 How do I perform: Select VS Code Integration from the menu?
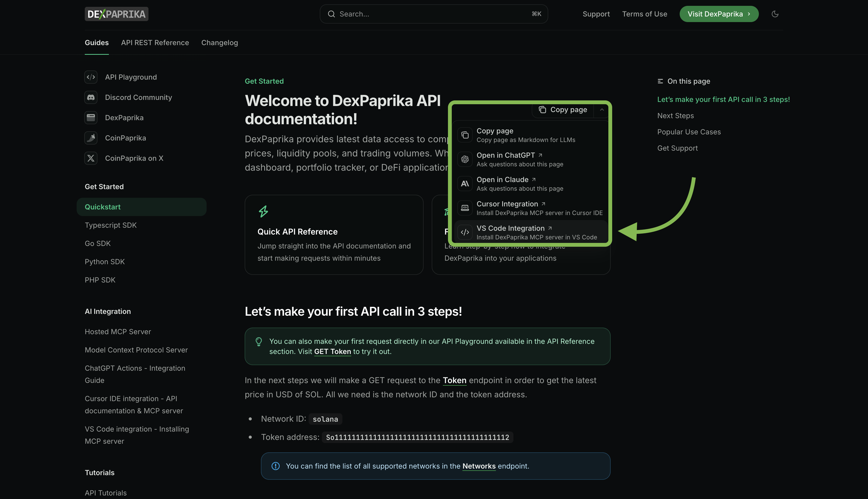point(511,228)
